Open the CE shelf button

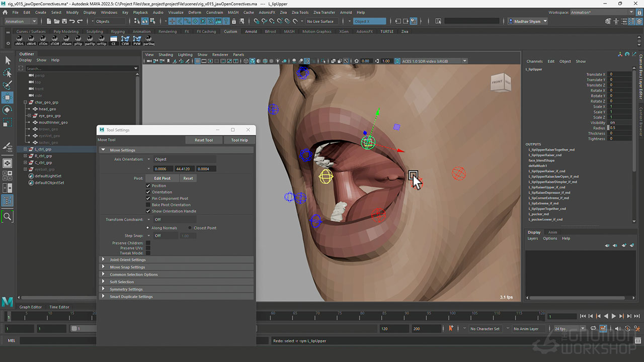113,40
